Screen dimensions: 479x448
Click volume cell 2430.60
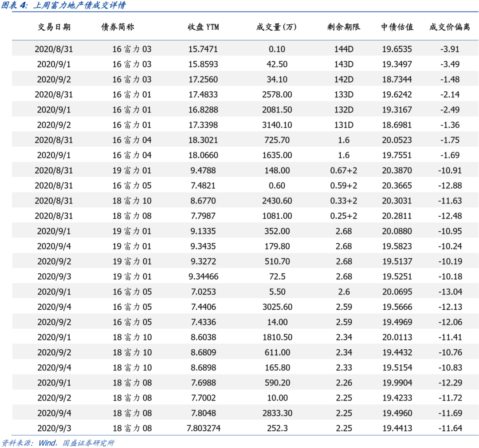pyautogui.click(x=277, y=201)
